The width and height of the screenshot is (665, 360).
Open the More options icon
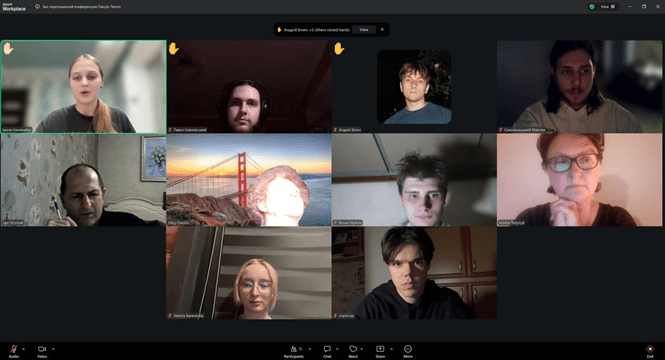click(408, 349)
